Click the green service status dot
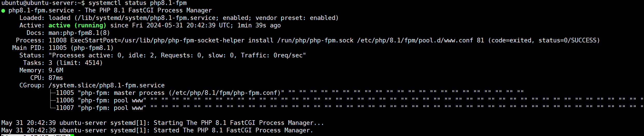 click(3, 11)
